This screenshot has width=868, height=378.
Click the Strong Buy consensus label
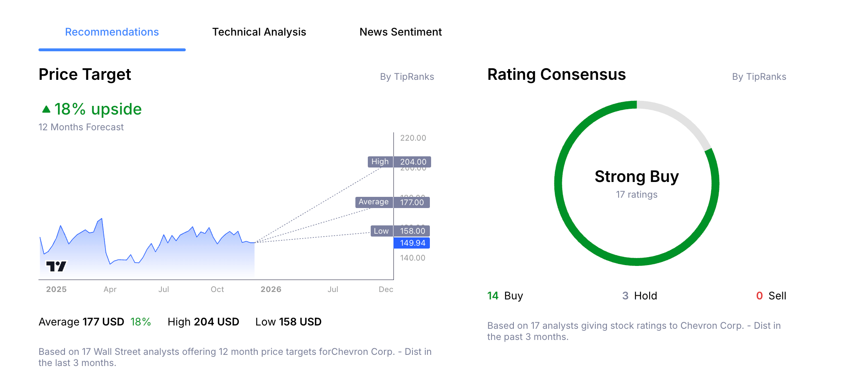[637, 176]
